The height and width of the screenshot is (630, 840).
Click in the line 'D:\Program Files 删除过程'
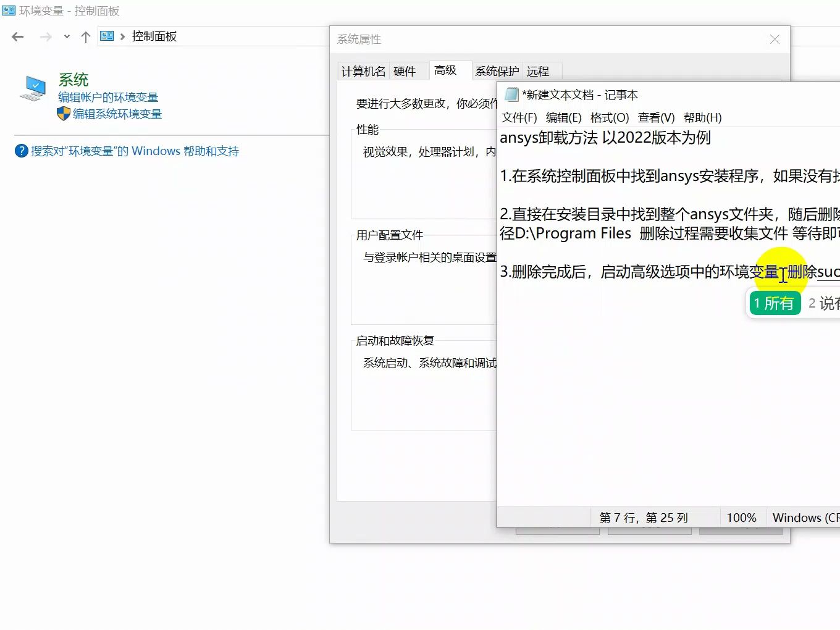(x=670, y=233)
